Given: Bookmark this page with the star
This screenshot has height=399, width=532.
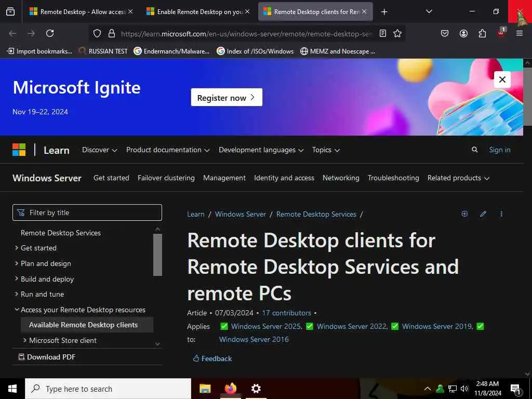Looking at the screenshot, I should pos(397,33).
